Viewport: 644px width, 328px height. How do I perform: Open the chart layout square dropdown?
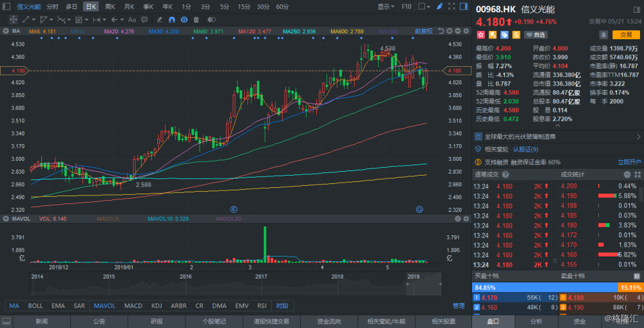tap(424, 6)
